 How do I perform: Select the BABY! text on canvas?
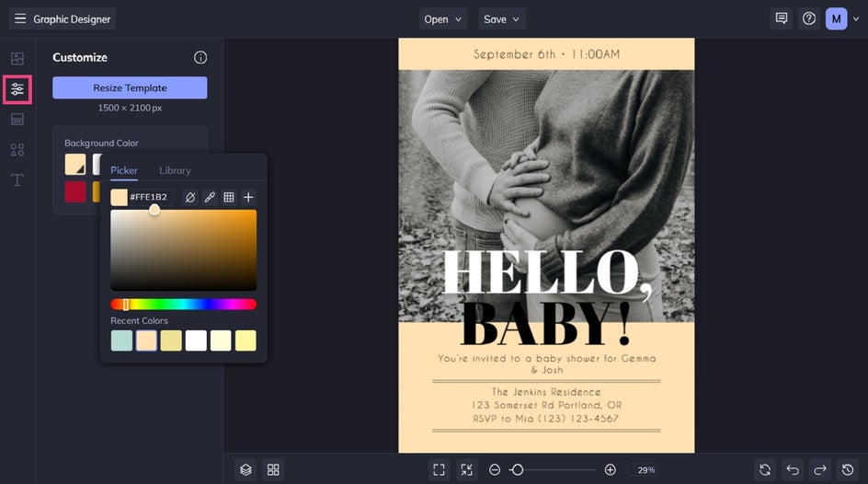point(546,325)
